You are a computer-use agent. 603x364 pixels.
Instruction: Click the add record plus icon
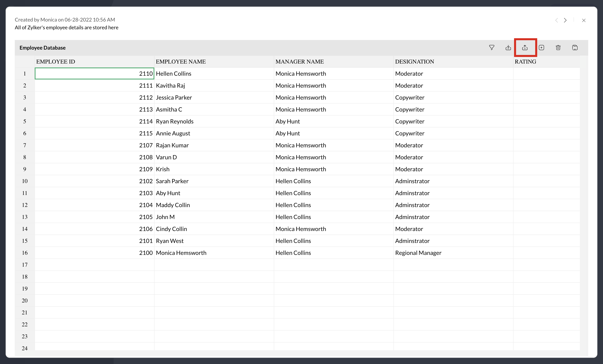point(541,47)
